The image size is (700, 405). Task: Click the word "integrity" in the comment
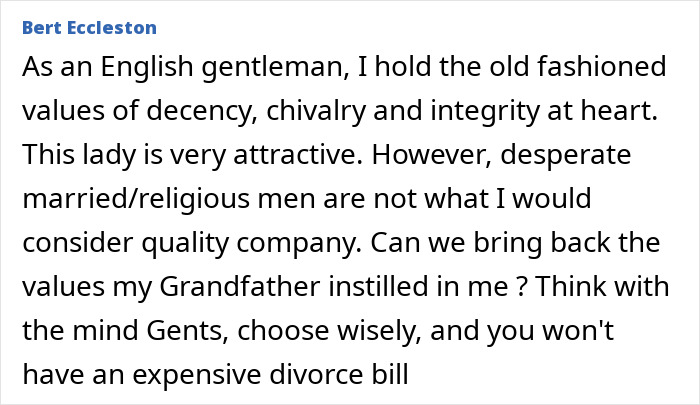tap(485, 111)
